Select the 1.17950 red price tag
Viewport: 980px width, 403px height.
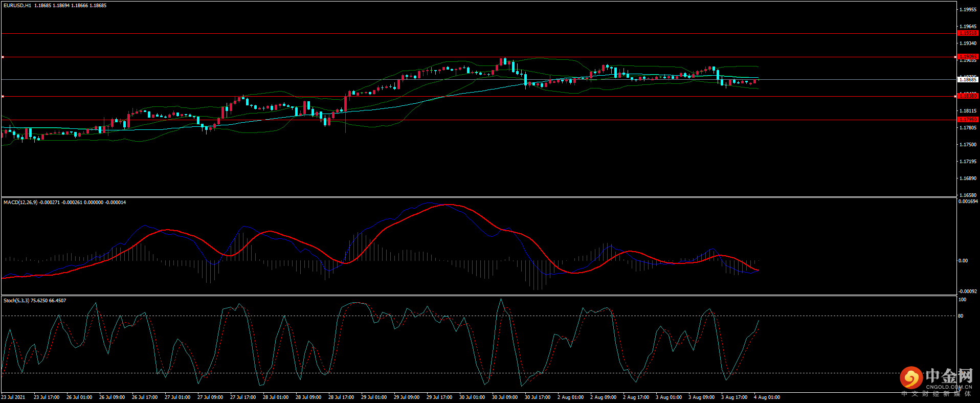pos(967,120)
